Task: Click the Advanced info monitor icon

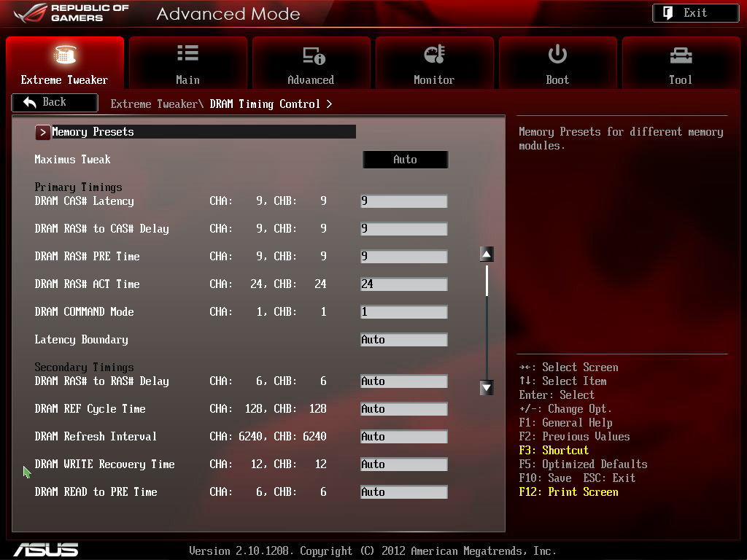Action: point(314,55)
